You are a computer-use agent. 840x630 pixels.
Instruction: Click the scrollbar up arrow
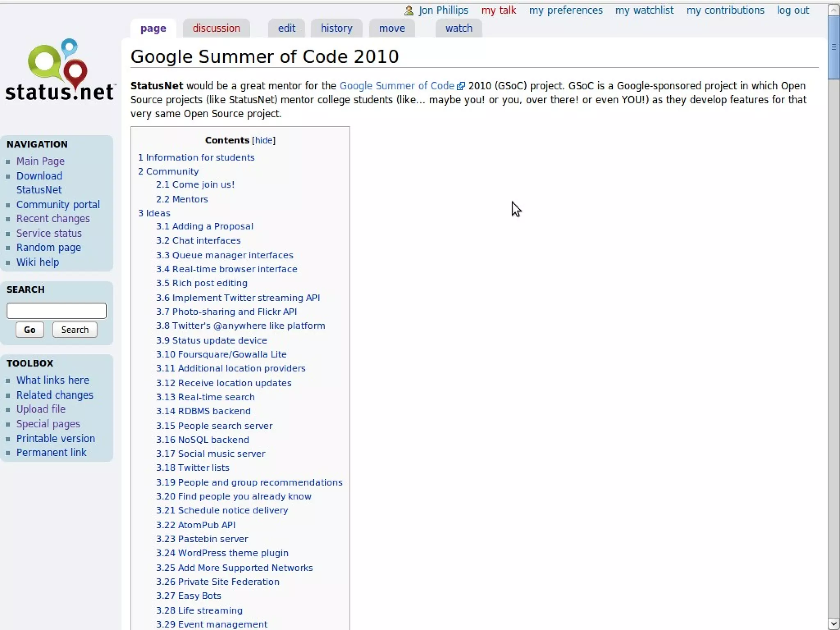point(833,10)
